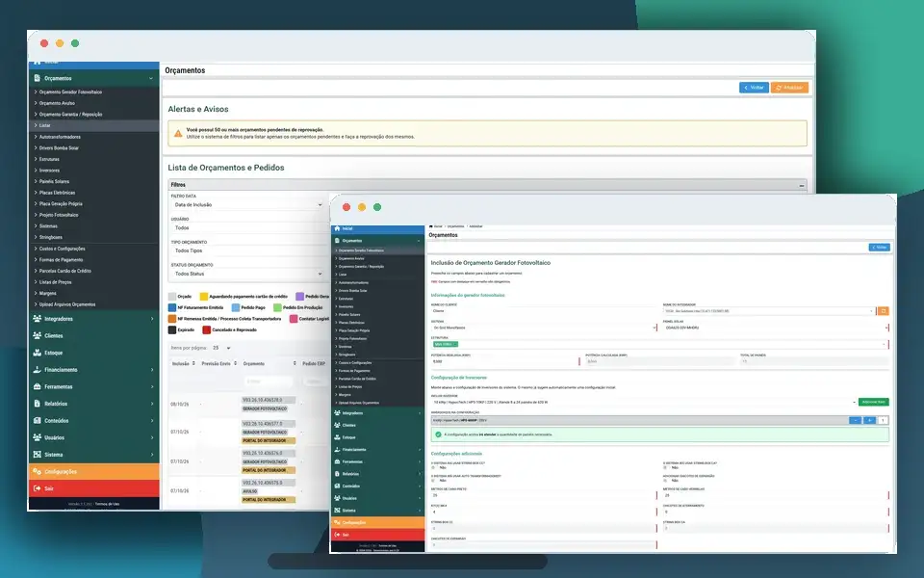Click the Potência Desejada input field
Screen dimensions: 924x578
point(505,361)
